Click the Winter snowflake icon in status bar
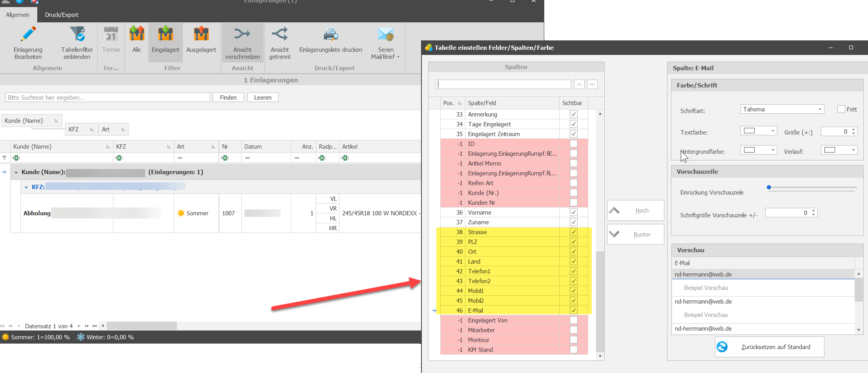Screen dimensions: 868x373 click(80, 337)
